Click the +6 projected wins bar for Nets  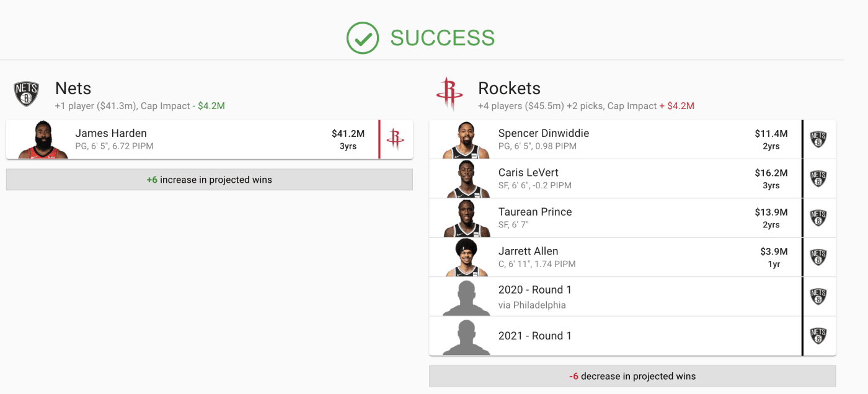tap(210, 179)
